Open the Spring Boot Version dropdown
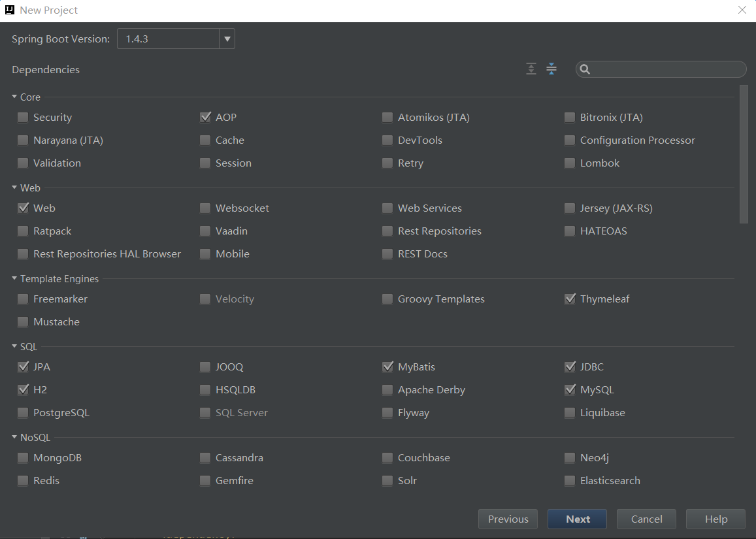 coord(227,39)
